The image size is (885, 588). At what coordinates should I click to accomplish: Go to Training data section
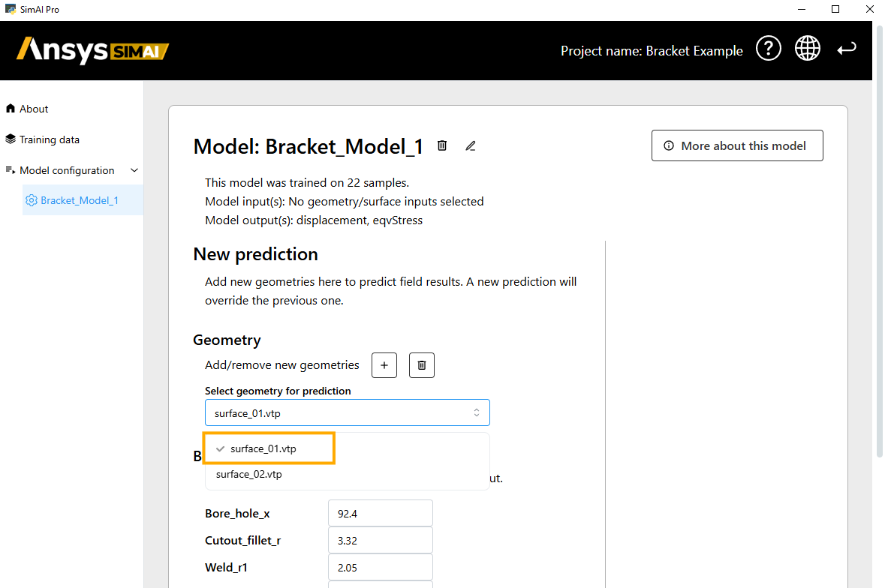(x=49, y=139)
